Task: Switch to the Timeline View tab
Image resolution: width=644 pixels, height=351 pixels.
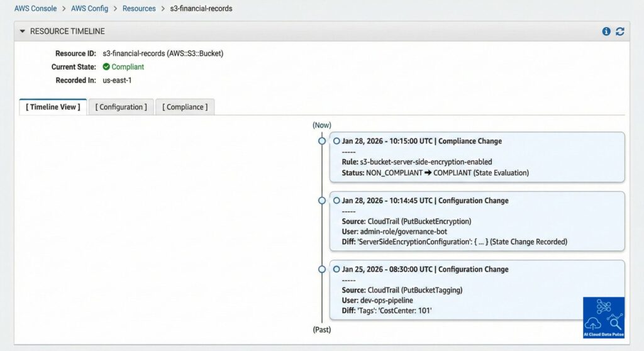Action: [53, 107]
